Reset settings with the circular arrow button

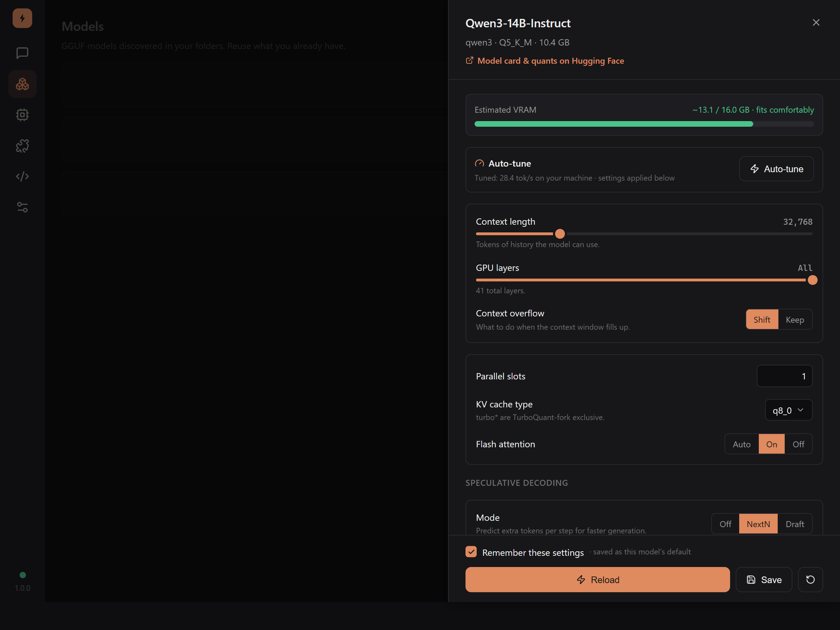coord(810,580)
